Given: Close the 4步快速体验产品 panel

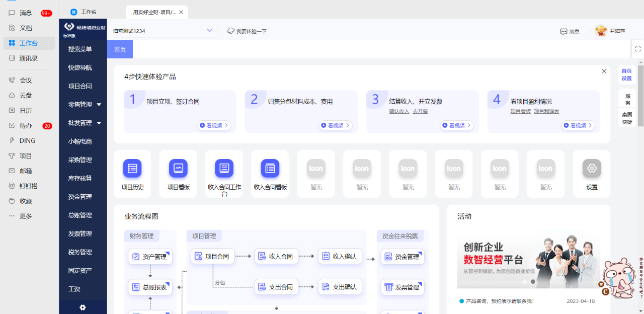Looking at the screenshot, I should [x=604, y=71].
